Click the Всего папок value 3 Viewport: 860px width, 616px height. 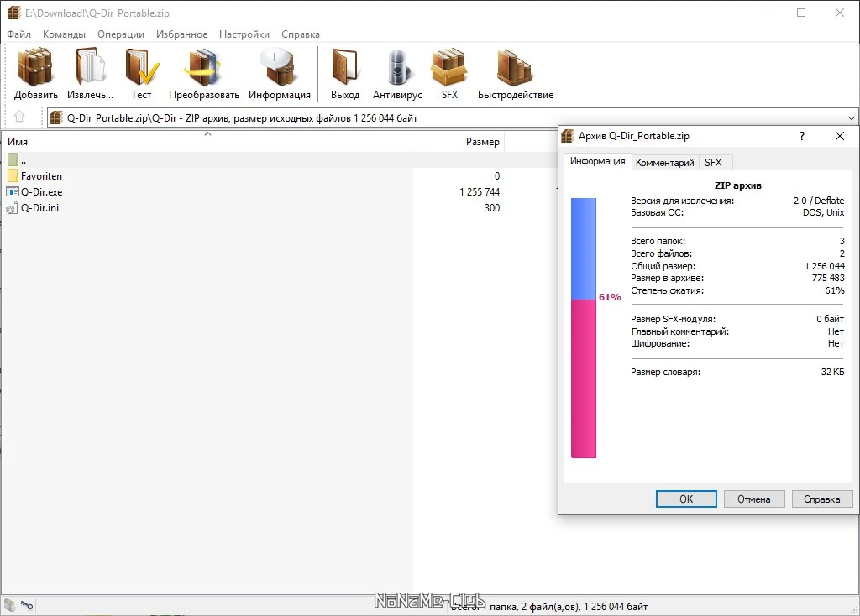(x=842, y=241)
